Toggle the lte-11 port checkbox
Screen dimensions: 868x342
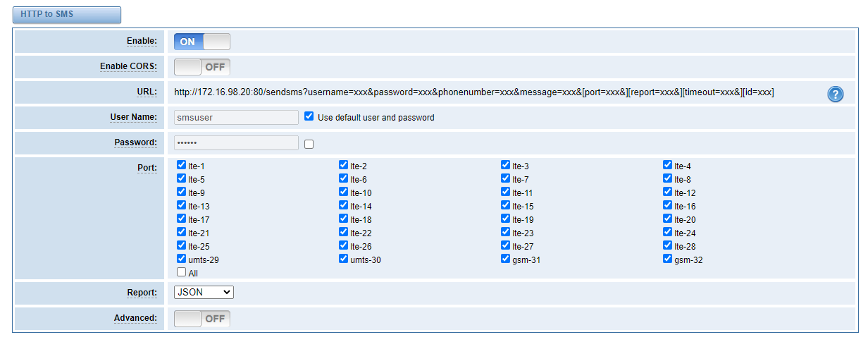pyautogui.click(x=506, y=192)
